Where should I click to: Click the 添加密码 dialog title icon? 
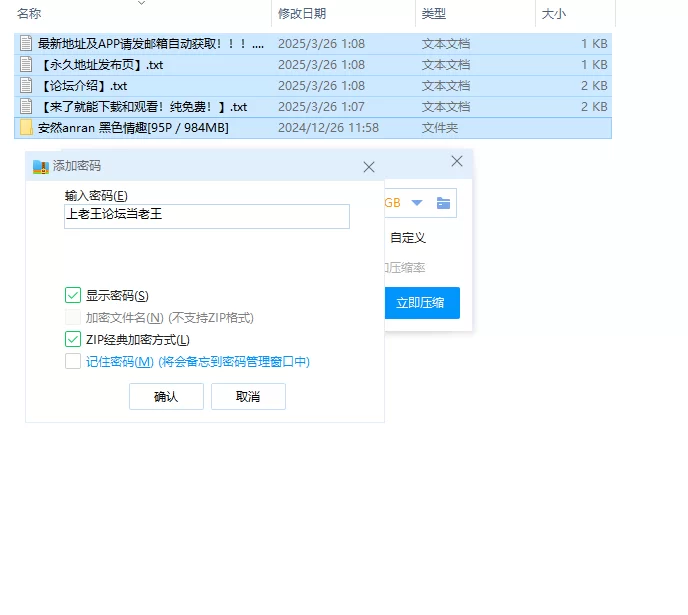pos(41,166)
